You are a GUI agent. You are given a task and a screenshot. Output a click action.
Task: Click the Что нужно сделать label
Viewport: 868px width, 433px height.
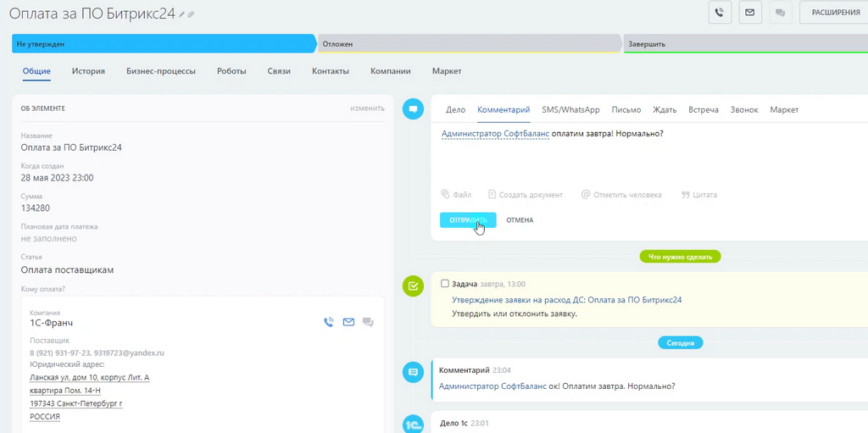pos(680,257)
